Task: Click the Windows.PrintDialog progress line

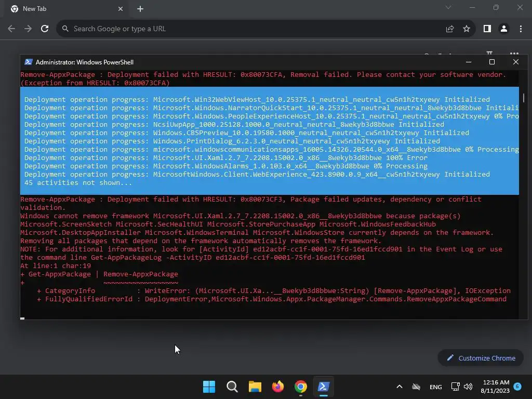Action: click(x=232, y=141)
